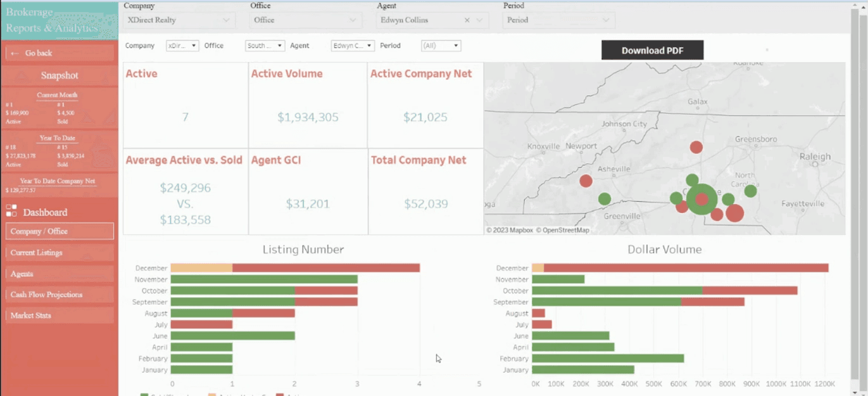Click Active Volume value $1,934,305

[308, 117]
